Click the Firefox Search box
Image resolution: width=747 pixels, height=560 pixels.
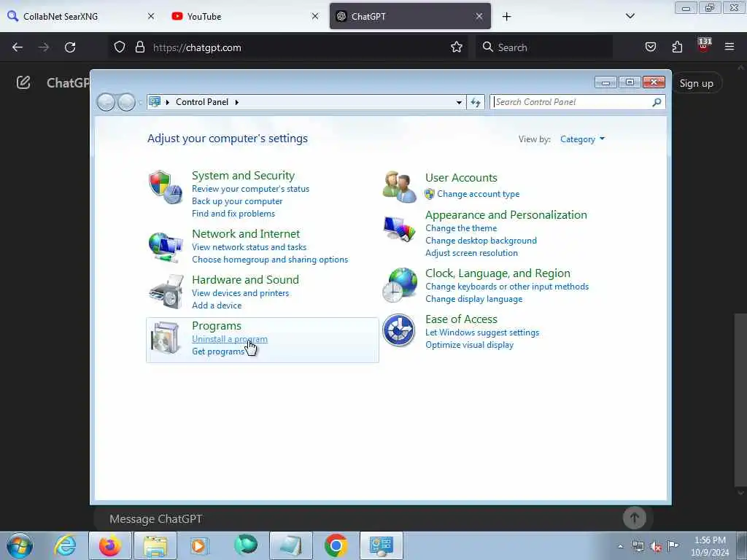[543, 47]
